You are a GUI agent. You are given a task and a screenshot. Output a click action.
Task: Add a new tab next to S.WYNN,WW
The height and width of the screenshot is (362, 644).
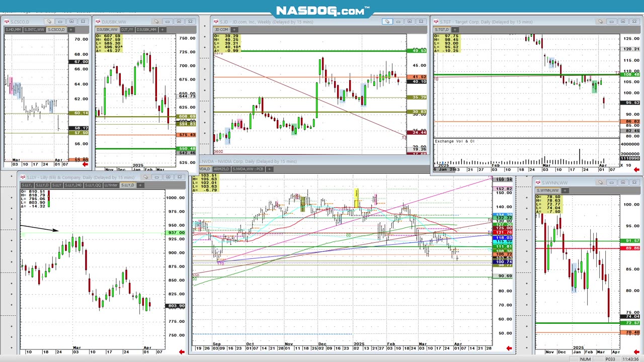pyautogui.click(x=565, y=191)
